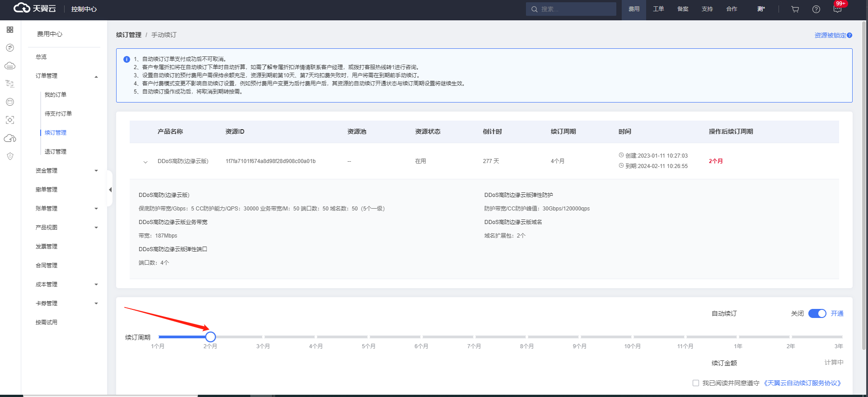Click the 资源被锁定 link

click(x=830, y=35)
